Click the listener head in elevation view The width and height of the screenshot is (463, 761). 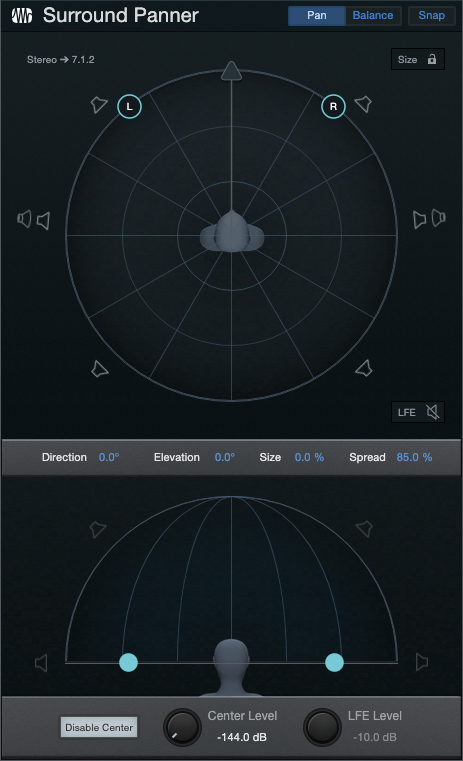(232, 666)
